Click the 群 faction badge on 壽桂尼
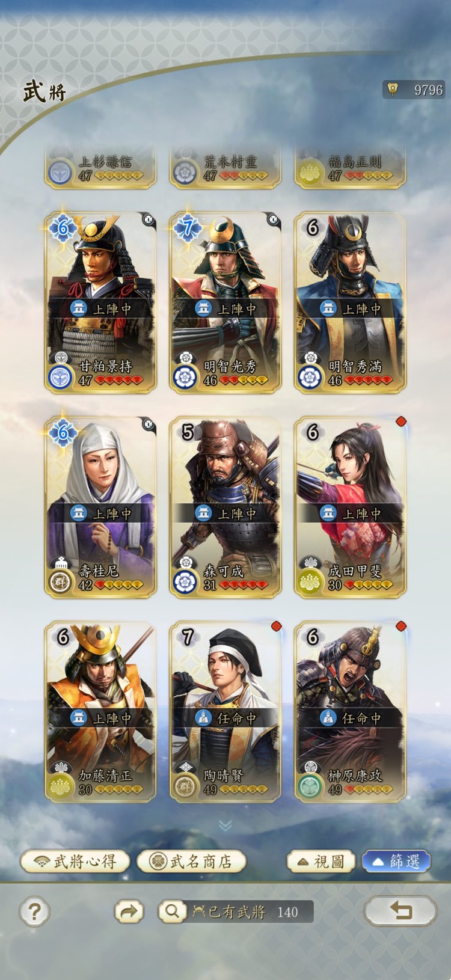The width and height of the screenshot is (451, 980). coord(60,581)
